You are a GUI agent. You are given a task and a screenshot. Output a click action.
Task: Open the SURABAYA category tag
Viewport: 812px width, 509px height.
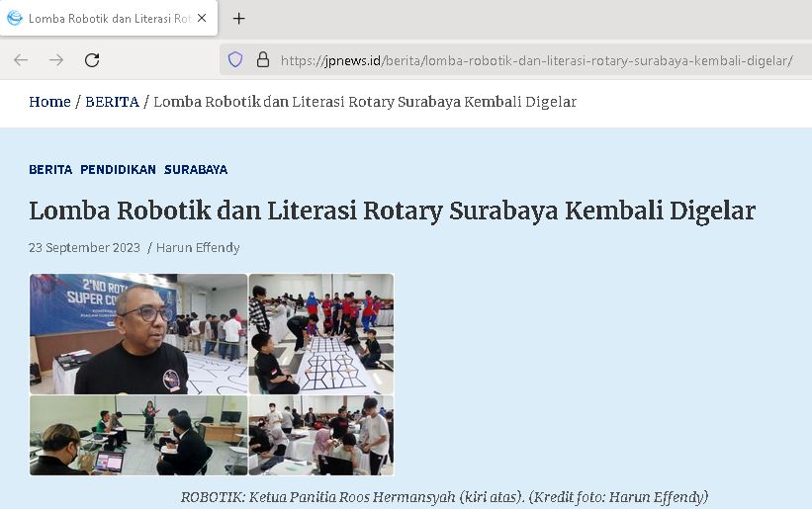[196, 169]
